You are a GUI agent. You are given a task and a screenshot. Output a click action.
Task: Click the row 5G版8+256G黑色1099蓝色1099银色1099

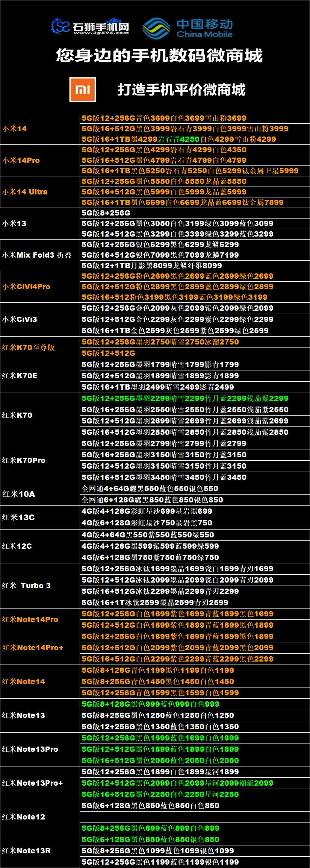[x=195, y=851]
